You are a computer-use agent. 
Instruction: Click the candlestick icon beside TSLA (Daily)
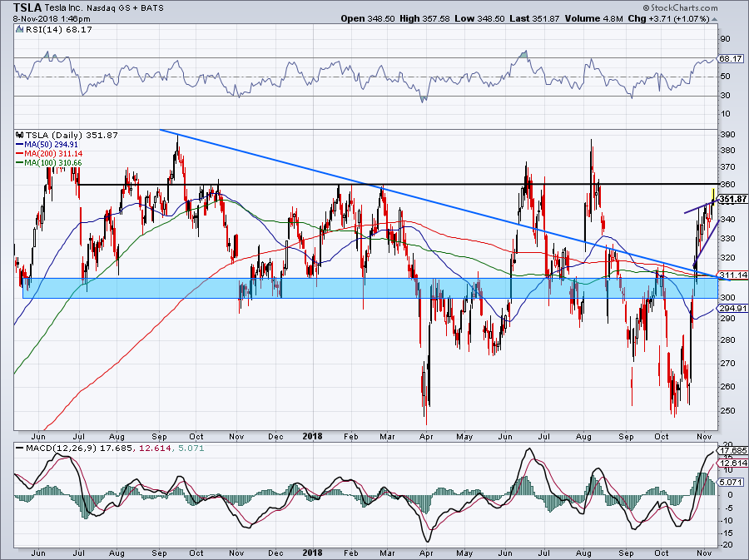20,135
